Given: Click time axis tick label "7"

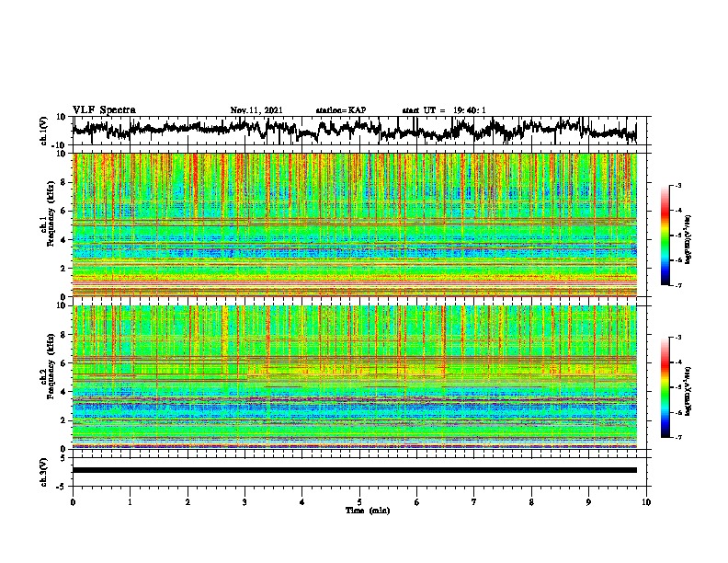Looking at the screenshot, I should [x=474, y=502].
